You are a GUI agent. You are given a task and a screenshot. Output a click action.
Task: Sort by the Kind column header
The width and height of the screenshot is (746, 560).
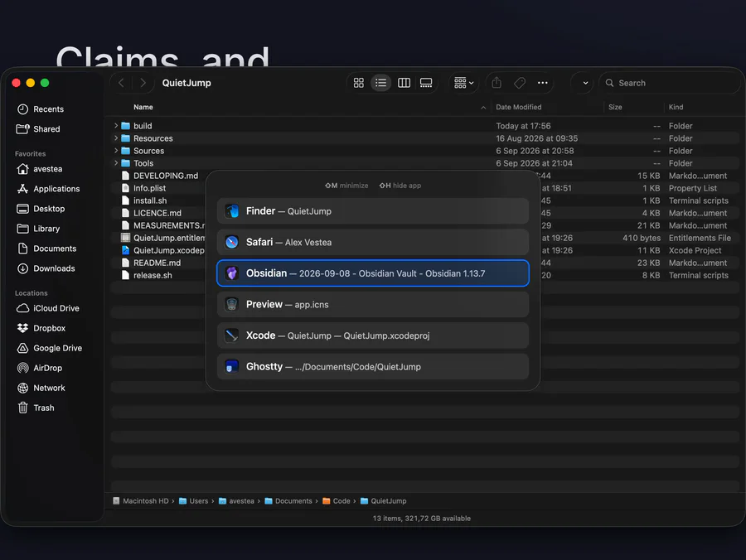pos(676,108)
